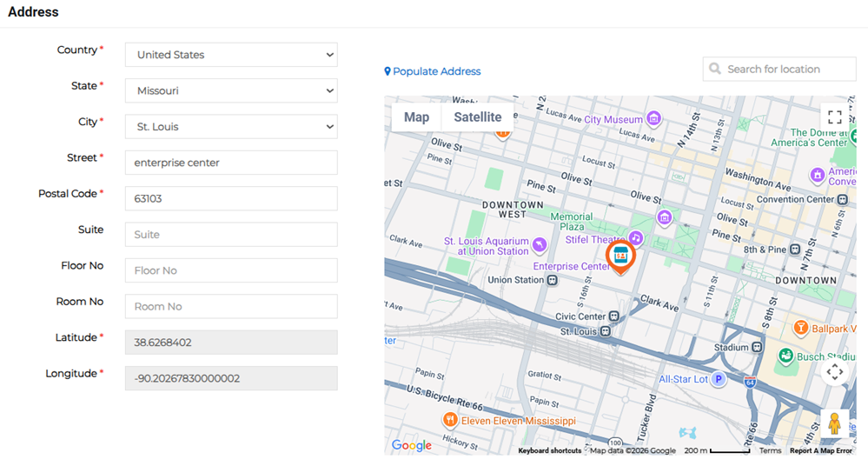Click the Stadium transit station icon
Image resolution: width=868 pixels, height=466 pixels.
757,348
